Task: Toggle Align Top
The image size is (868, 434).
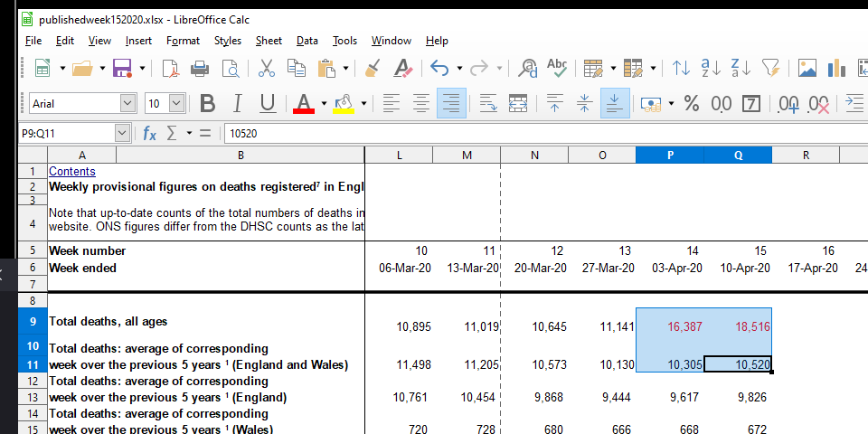Action: (x=554, y=103)
